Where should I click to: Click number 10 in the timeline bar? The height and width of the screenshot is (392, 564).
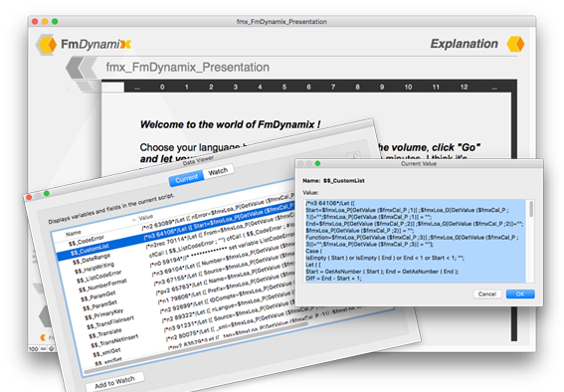click(x=408, y=87)
